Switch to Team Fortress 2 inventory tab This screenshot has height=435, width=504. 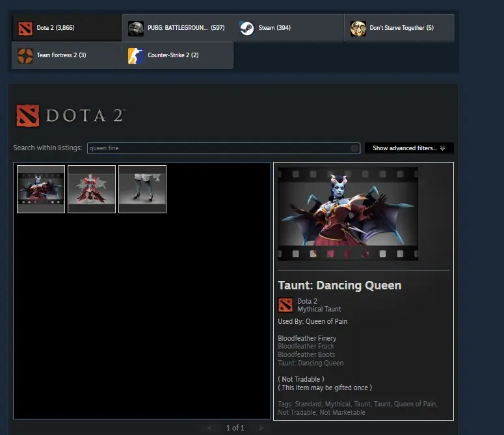[x=66, y=55]
